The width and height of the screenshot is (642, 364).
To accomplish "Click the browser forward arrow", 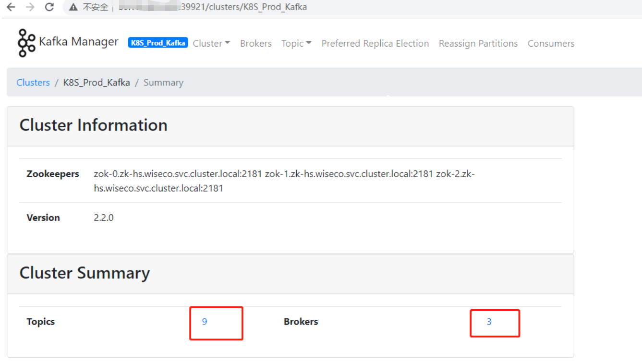I will [30, 7].
